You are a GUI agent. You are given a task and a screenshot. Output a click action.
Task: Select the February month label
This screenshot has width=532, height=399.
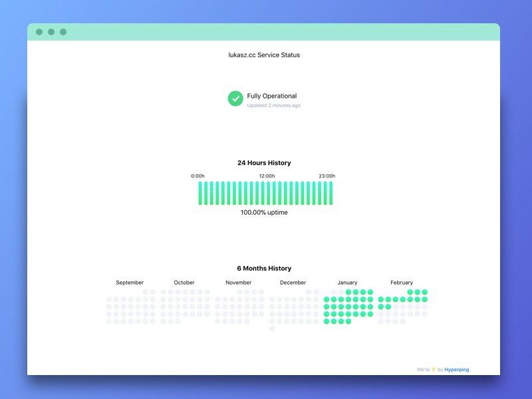tap(402, 282)
